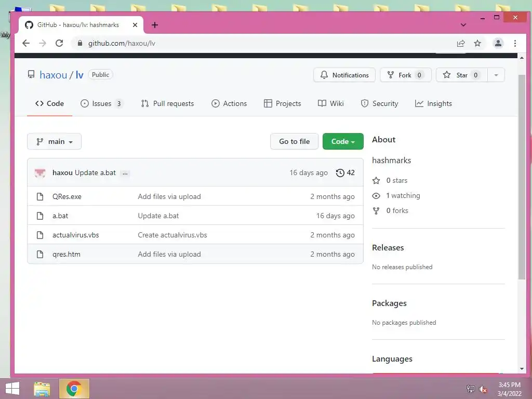Image resolution: width=532 pixels, height=399 pixels.
Task: Click the Go to file button
Action: (294, 141)
